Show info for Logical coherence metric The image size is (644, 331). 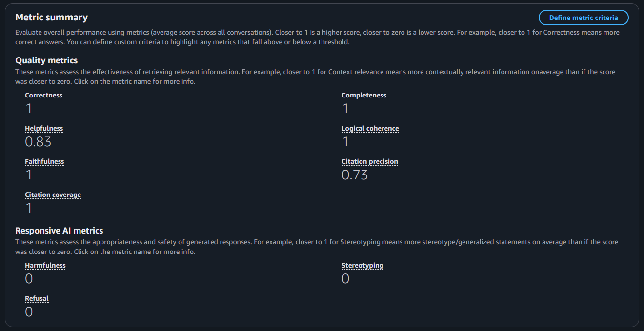click(370, 129)
